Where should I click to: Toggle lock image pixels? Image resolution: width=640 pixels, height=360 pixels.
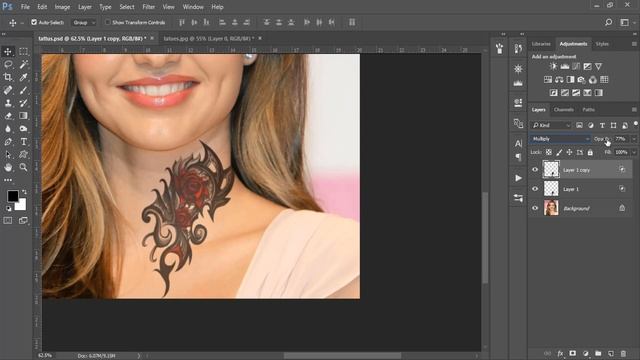pyautogui.click(x=559, y=152)
